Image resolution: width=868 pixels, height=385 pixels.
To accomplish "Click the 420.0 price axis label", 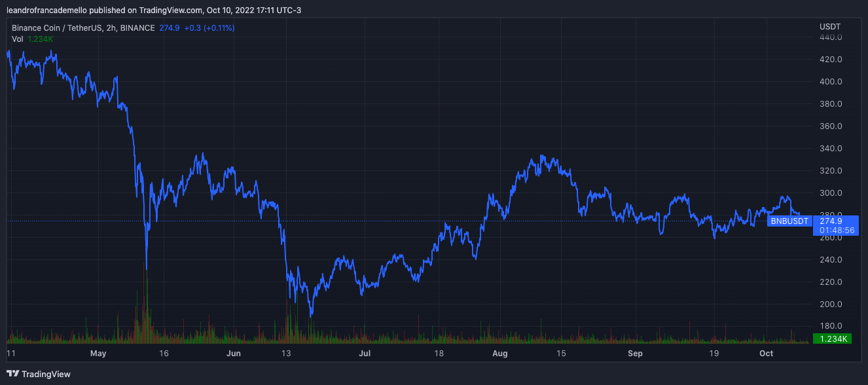I will [x=830, y=60].
